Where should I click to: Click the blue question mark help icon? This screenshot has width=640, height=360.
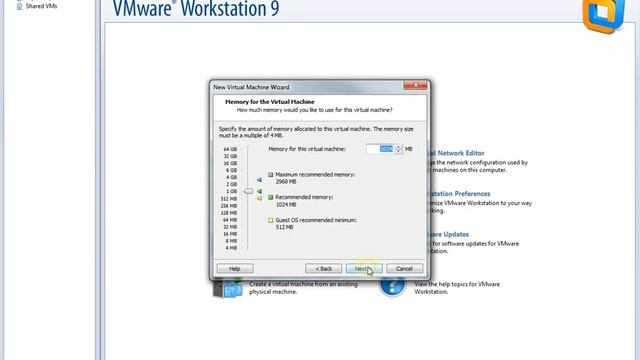[x=392, y=287]
